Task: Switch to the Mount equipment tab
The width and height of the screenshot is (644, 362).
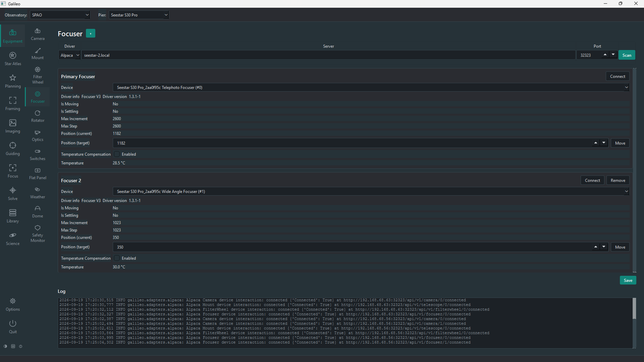Action: pyautogui.click(x=38, y=53)
